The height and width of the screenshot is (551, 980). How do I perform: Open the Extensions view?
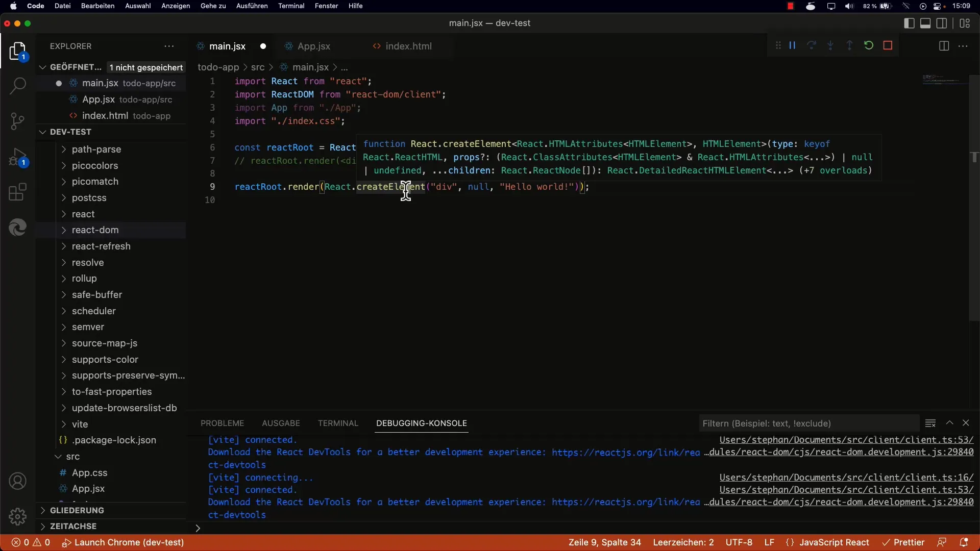(18, 192)
